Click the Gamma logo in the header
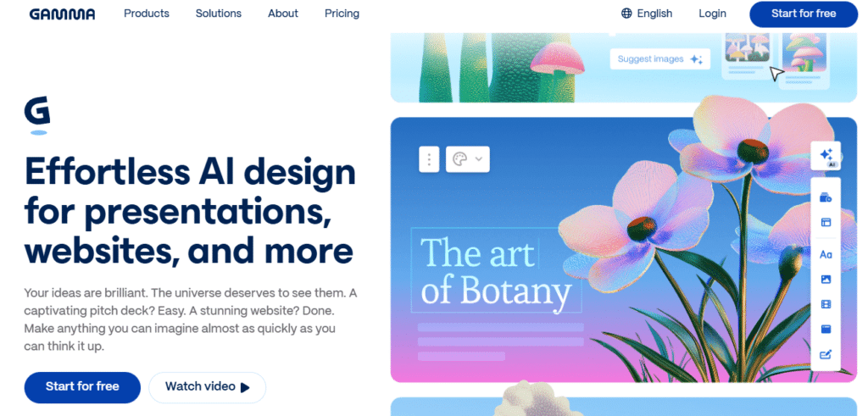The height and width of the screenshot is (416, 868). point(62,14)
